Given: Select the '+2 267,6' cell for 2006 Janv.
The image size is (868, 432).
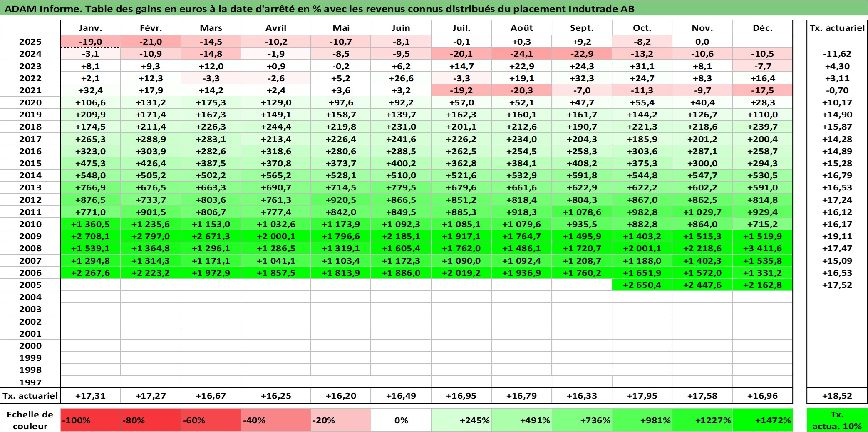Looking at the screenshot, I should click(91, 273).
